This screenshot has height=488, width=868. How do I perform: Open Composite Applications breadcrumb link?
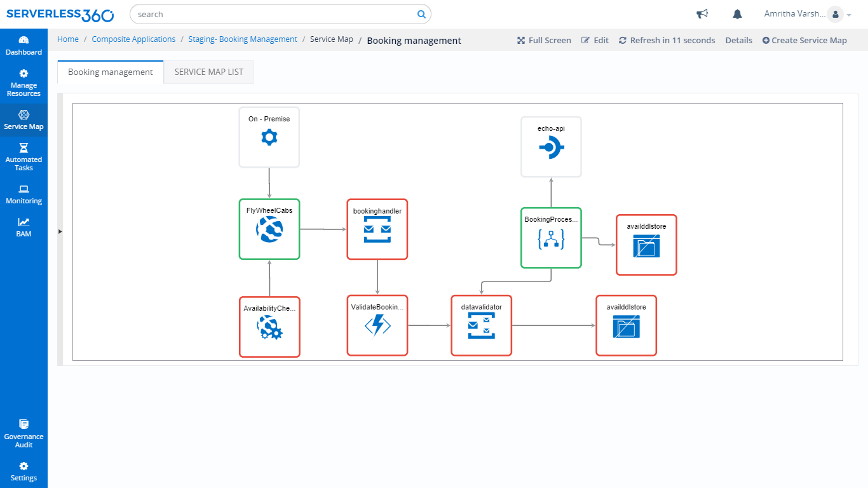tap(133, 39)
